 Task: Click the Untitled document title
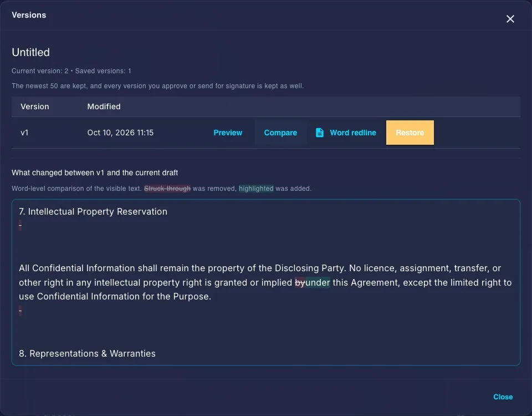30,52
